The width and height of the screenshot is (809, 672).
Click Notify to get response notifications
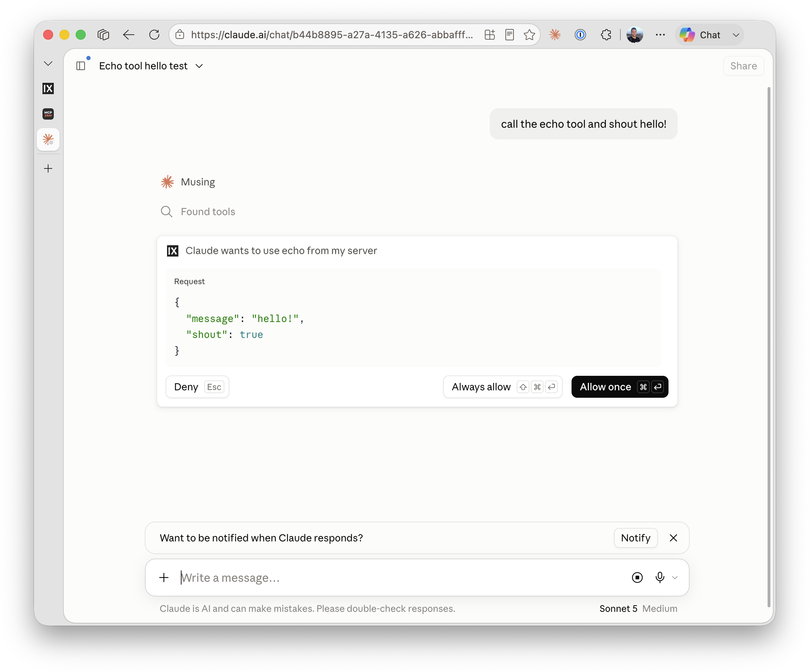pyautogui.click(x=635, y=538)
